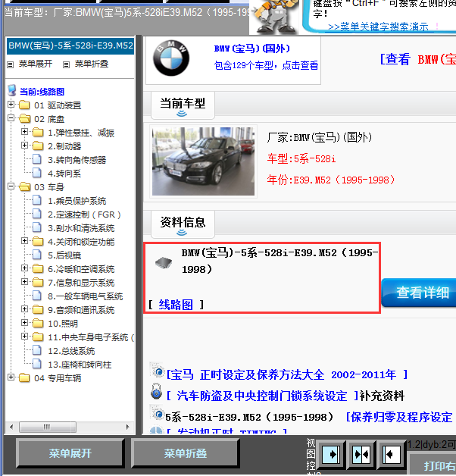Collapse the 03 车身 tree node
The image size is (456, 476).
point(11,186)
